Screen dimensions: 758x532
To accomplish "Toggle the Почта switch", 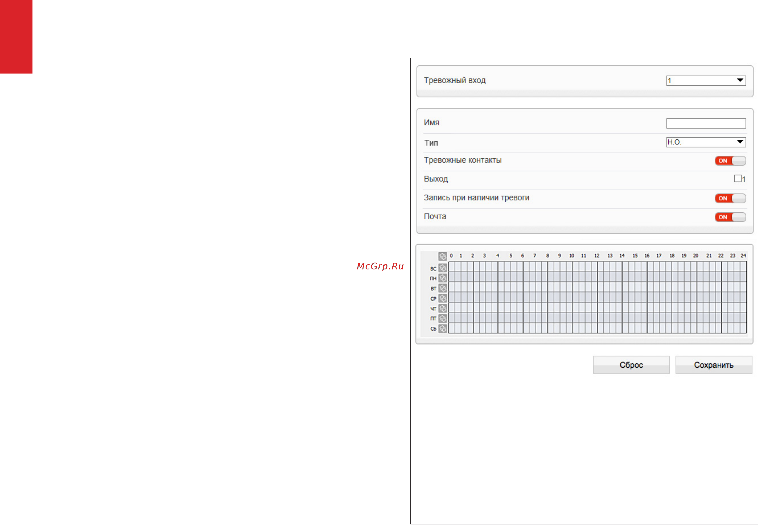I will click(x=730, y=217).
